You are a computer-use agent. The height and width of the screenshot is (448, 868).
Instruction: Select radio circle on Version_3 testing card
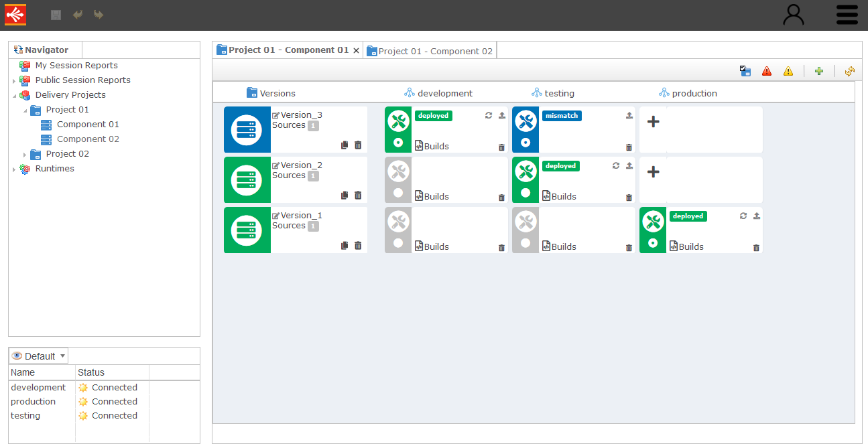point(525,142)
